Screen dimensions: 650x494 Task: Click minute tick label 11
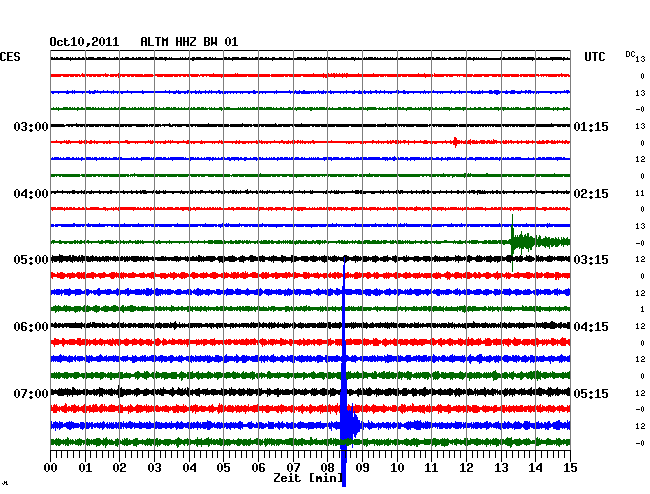point(431,467)
